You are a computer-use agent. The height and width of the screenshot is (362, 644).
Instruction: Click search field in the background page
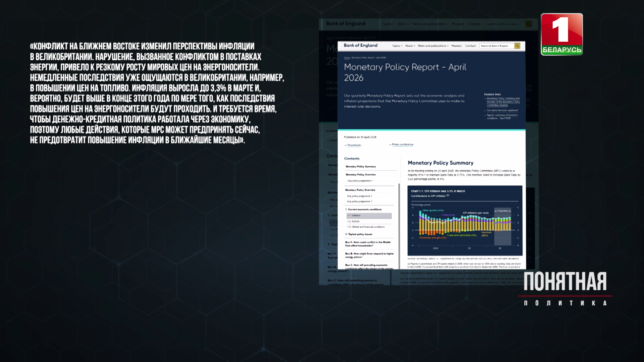pyautogui.click(x=505, y=24)
